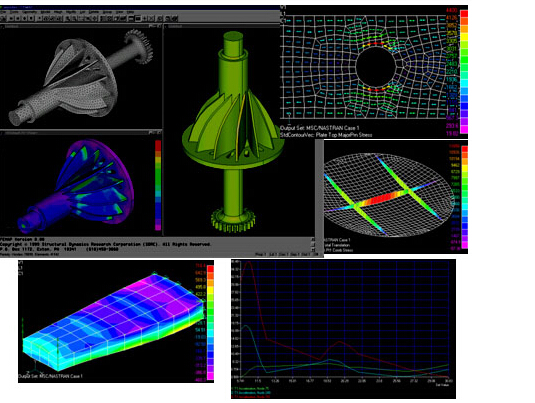535x403 pixels.
Task: Select the green solid impeller viewport
Action: pyautogui.click(x=239, y=131)
